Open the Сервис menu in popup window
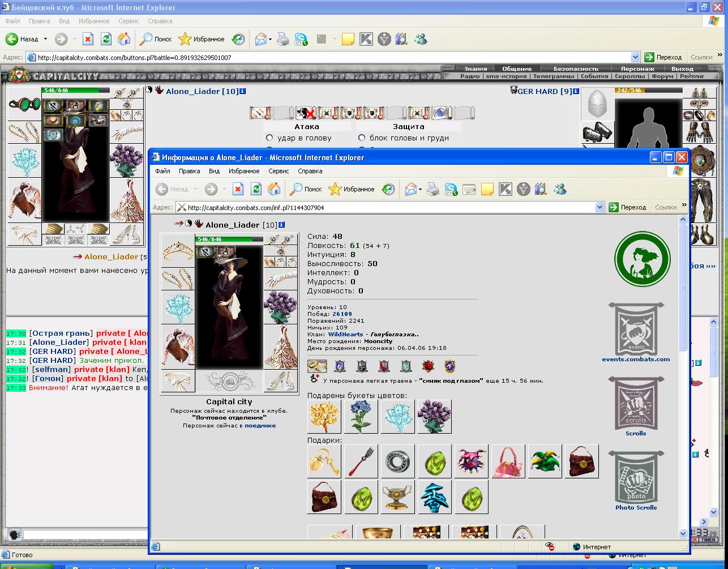Screen dimensions: 728x569 click(279, 171)
